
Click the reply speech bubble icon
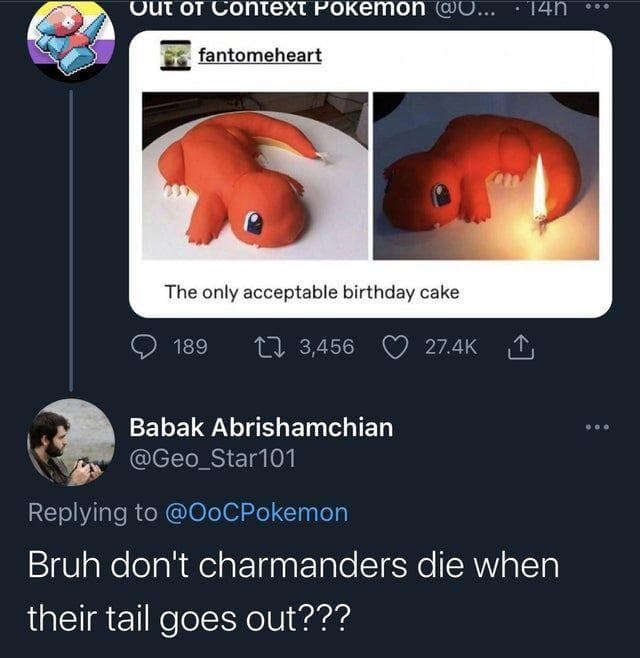(145, 347)
